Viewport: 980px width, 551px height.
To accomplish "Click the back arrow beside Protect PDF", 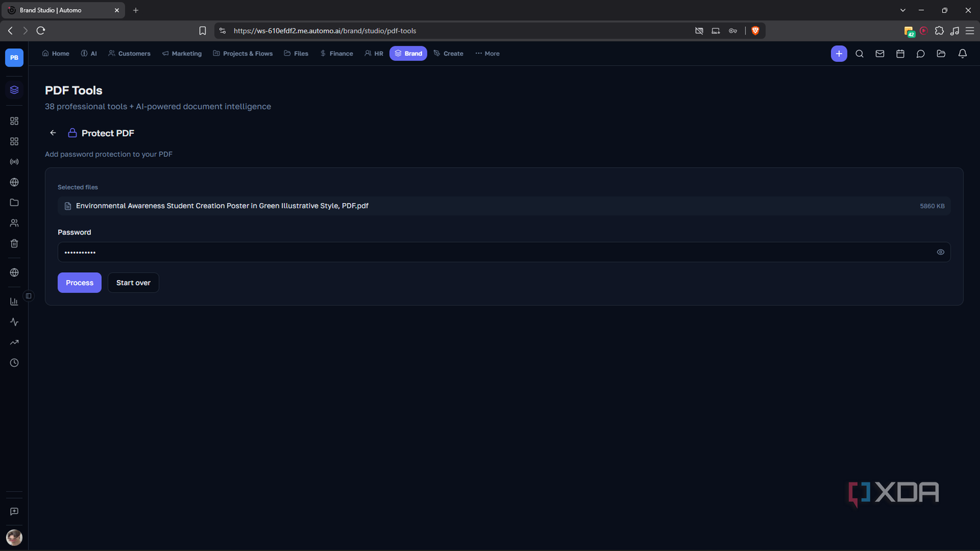I will pyautogui.click(x=53, y=133).
